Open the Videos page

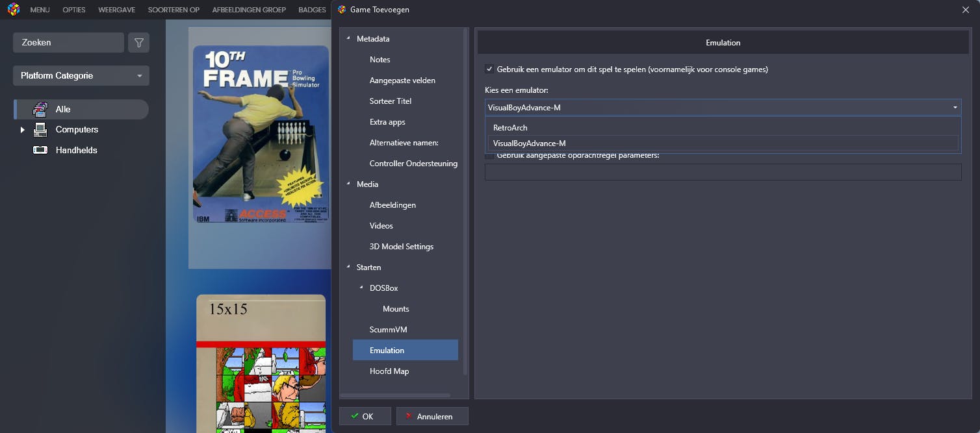tap(381, 226)
